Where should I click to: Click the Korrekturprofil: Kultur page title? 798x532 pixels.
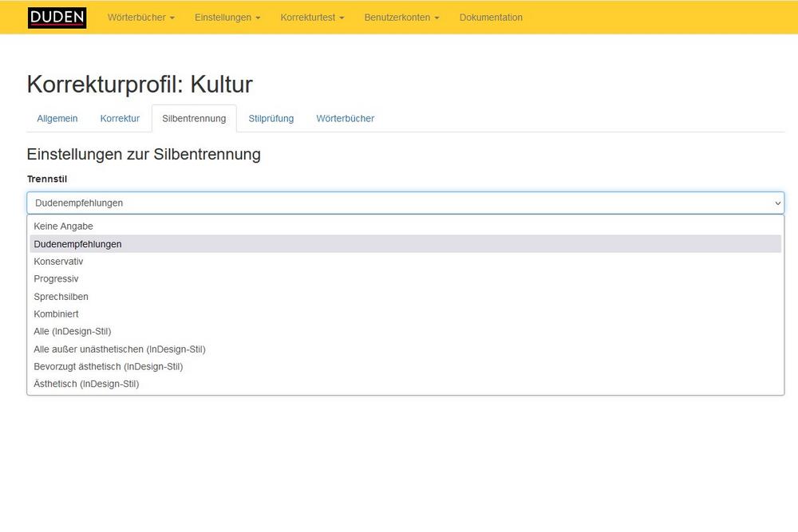tap(140, 85)
